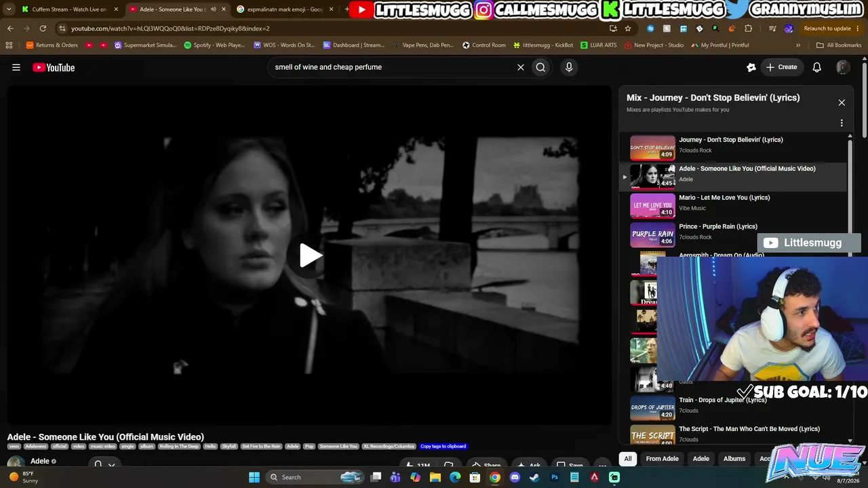Viewport: 868px width, 488px height.
Task: Go back to the previous page
Action: (x=10, y=28)
